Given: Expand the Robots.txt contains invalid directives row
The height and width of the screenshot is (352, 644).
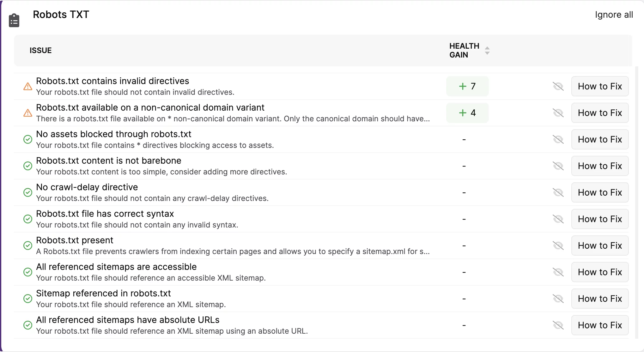Looking at the screenshot, I should pyautogui.click(x=112, y=81).
